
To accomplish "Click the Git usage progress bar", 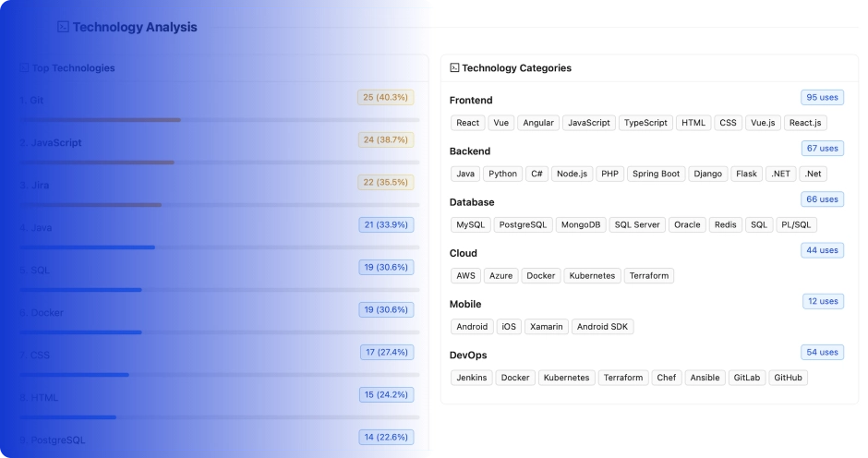I will (220, 119).
